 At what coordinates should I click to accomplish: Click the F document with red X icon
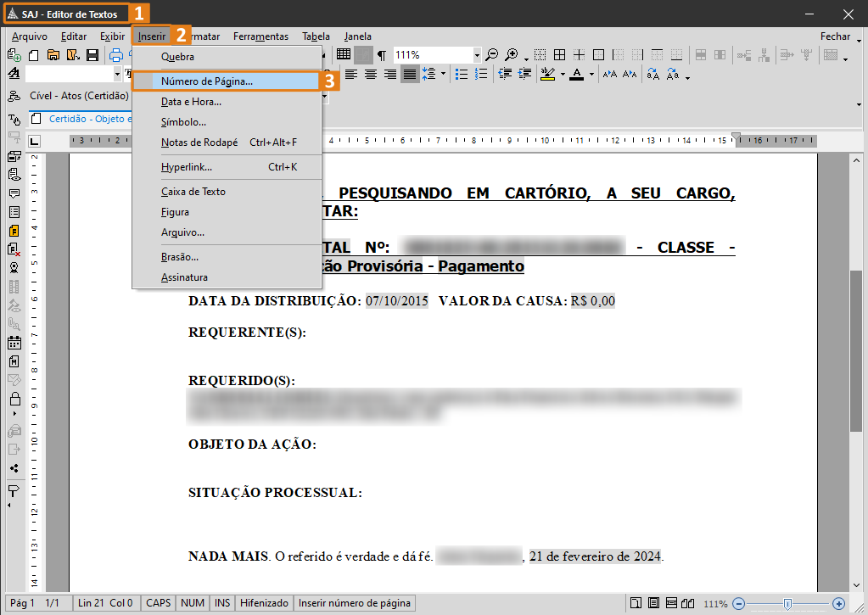point(14,249)
